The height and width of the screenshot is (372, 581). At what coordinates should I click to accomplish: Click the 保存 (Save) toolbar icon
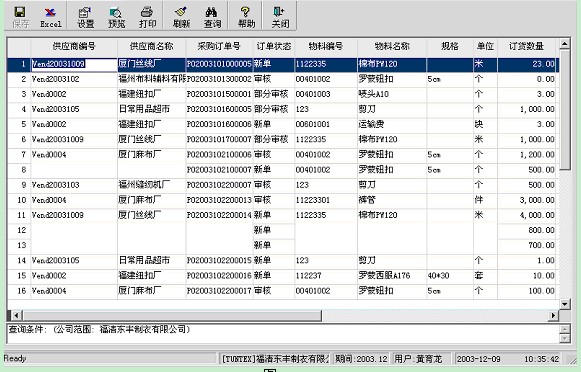coord(20,17)
